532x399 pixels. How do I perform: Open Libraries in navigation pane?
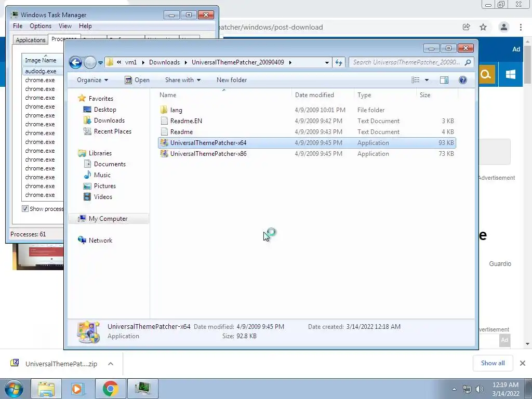point(95,153)
